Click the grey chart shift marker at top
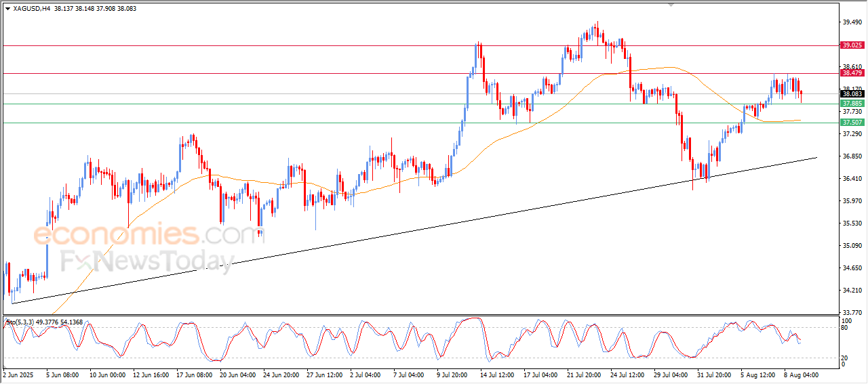The width and height of the screenshot is (868, 384). click(672, 5)
